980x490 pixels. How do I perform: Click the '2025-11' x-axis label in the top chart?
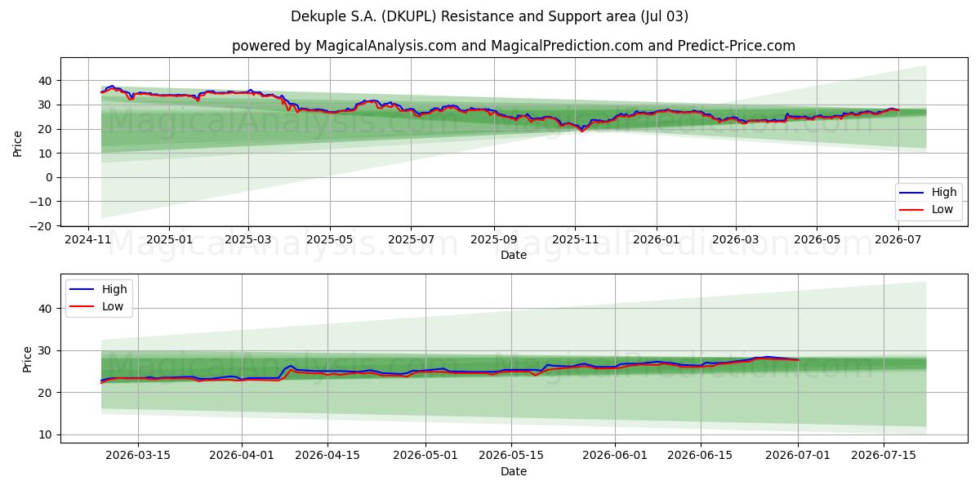tap(574, 240)
